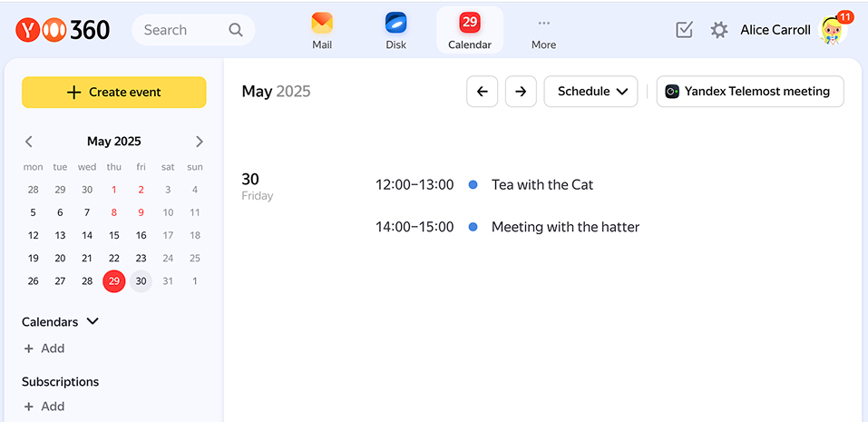Click the Yandex 360 logo
Viewport: 868px width, 422px height.
pyautogui.click(x=63, y=30)
